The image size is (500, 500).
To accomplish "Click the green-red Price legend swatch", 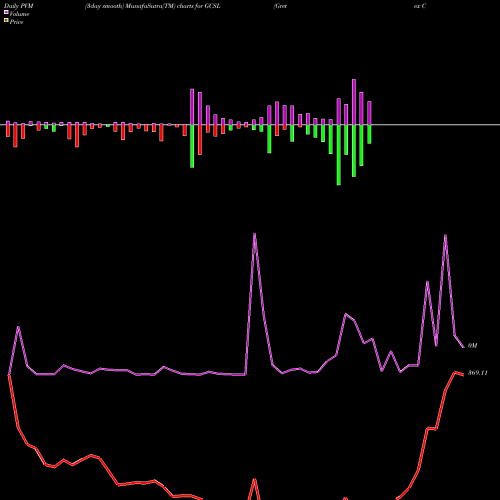I will coord(6,21).
